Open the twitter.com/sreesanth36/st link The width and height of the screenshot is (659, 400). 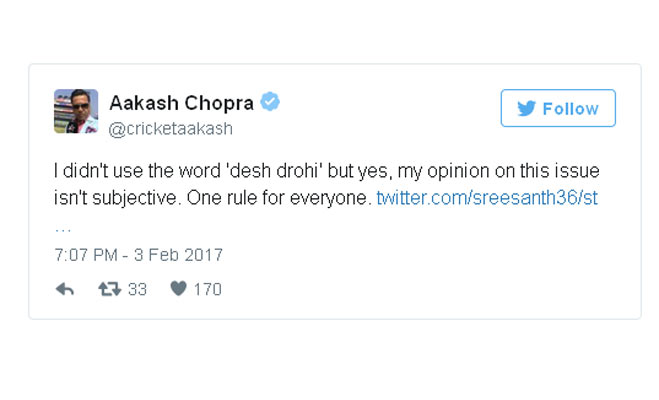(x=486, y=198)
